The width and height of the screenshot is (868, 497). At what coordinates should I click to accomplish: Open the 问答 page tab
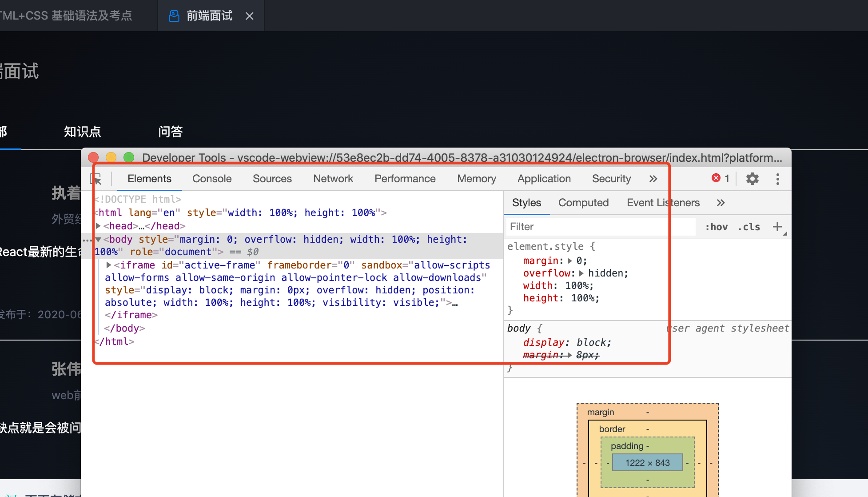tap(171, 132)
